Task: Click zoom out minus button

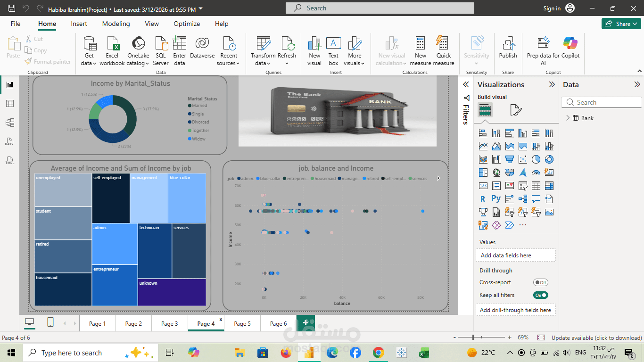Action: click(x=454, y=337)
